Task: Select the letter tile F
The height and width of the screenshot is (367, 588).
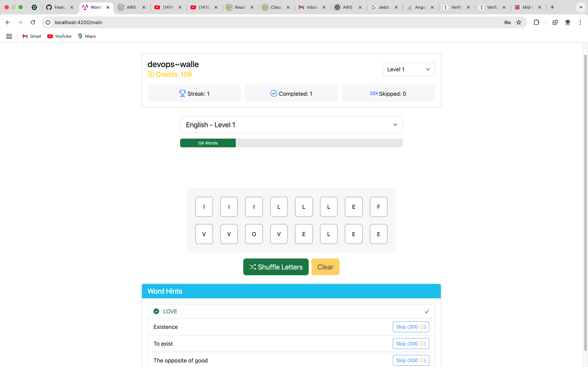Action: pos(378,207)
